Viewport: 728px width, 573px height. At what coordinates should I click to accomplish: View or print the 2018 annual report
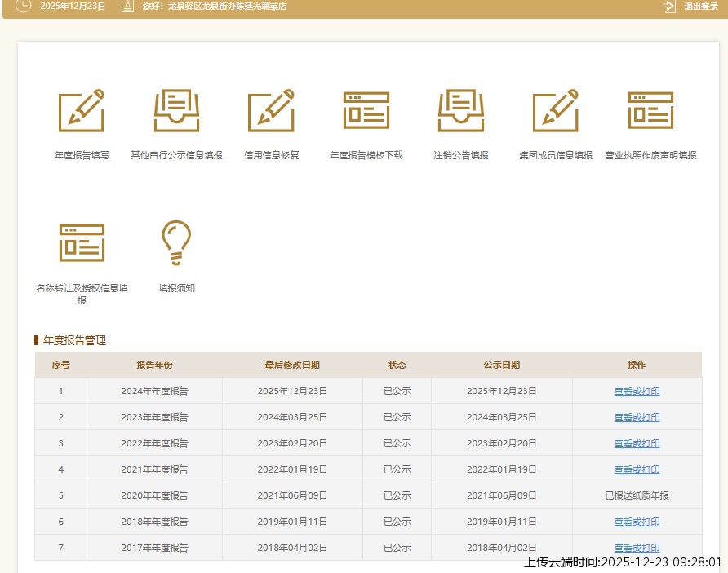[637, 522]
